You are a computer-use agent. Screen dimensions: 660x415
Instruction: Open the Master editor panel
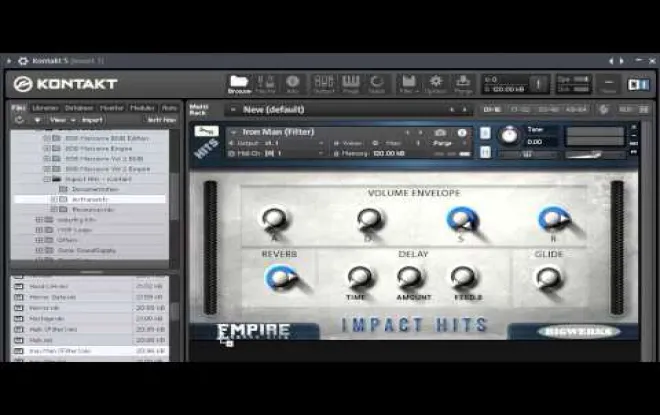click(266, 84)
